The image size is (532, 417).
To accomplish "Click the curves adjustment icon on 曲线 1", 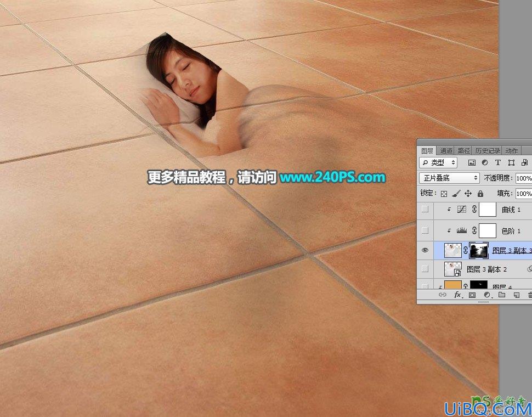I will click(x=461, y=210).
